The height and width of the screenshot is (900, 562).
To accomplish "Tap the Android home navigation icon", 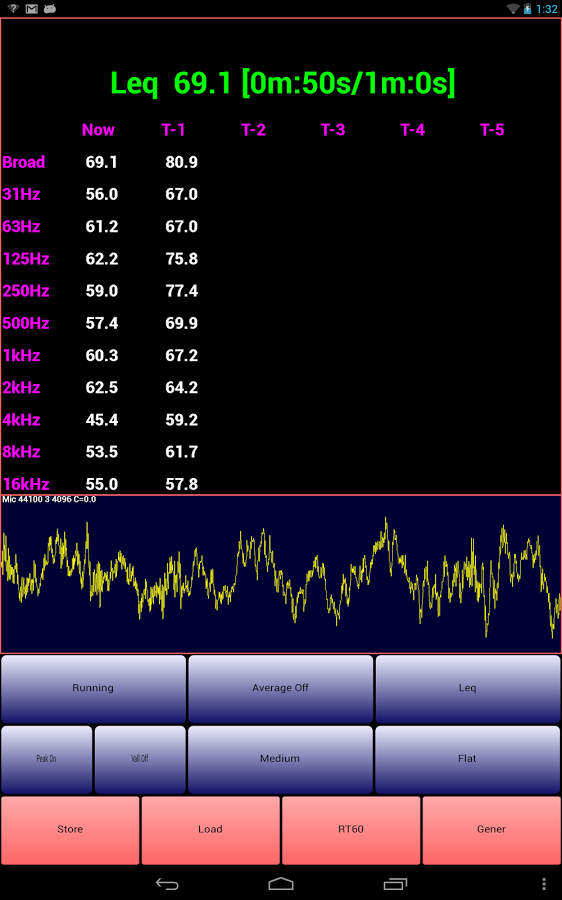I will (281, 884).
